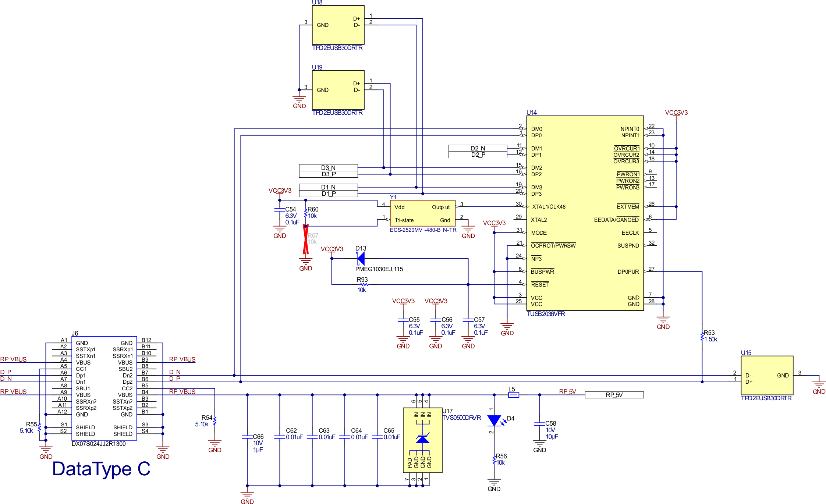Click the OVRCUR3 pin name
This screenshot has height=504, width=826.
pyautogui.click(x=626, y=161)
